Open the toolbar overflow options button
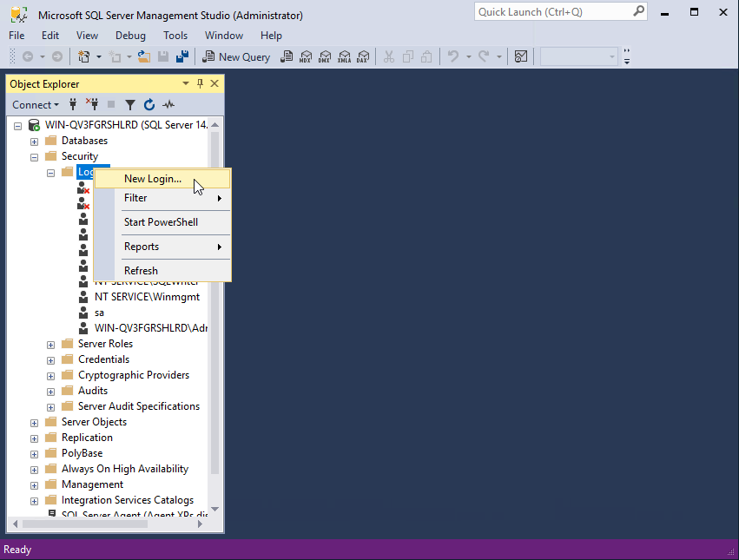The image size is (739, 560). (x=627, y=56)
